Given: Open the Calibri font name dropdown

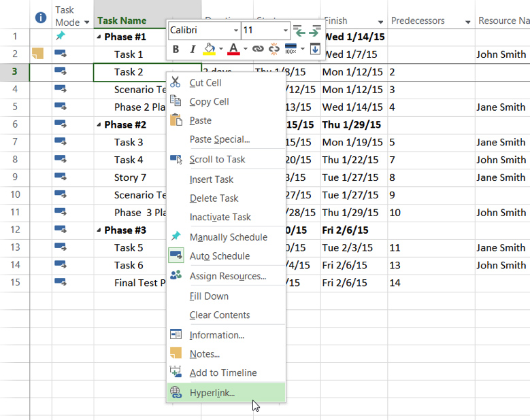Looking at the screenshot, I should coord(236,31).
